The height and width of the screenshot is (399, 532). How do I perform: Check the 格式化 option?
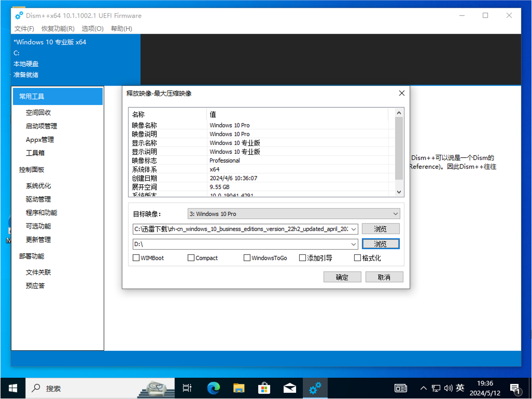pyautogui.click(x=357, y=258)
